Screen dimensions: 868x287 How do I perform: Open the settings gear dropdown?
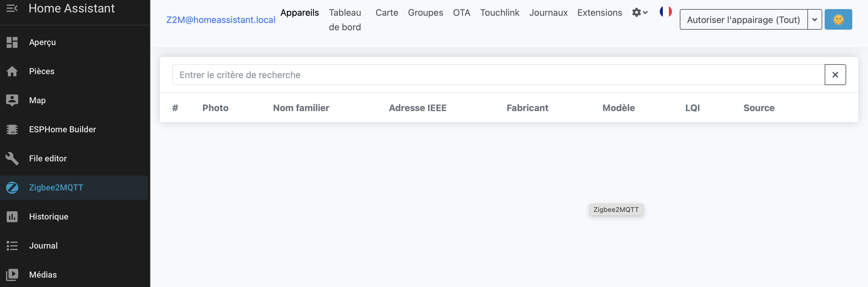point(639,13)
